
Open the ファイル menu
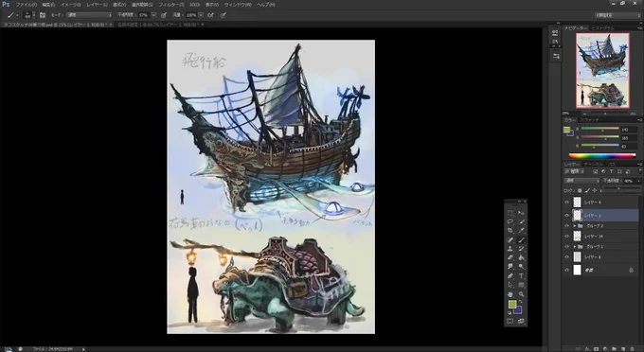26,5
